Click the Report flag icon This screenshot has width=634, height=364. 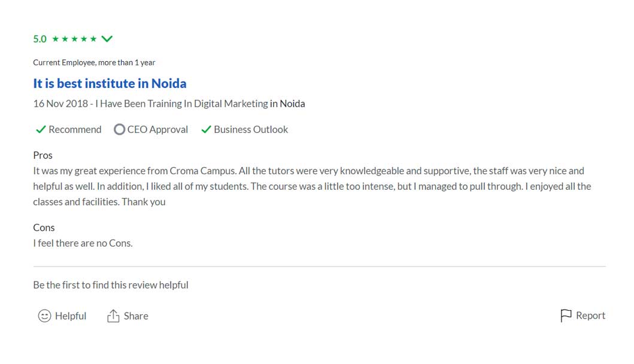point(566,316)
